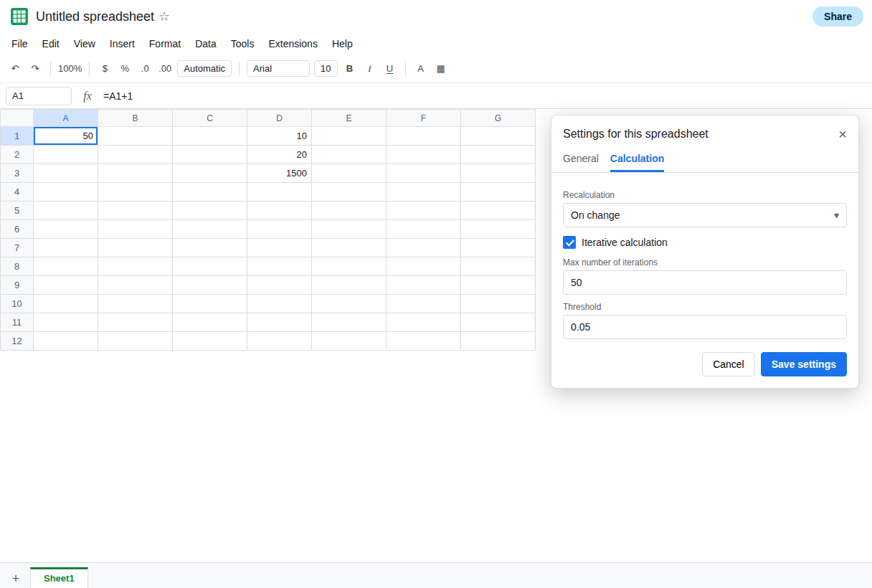Select cell D3 containing 1500
Screen dimensions: 872x588
pyautogui.click(x=280, y=174)
